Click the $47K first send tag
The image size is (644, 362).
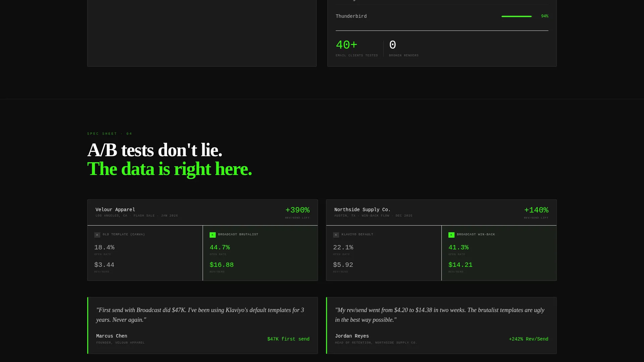pyautogui.click(x=288, y=339)
